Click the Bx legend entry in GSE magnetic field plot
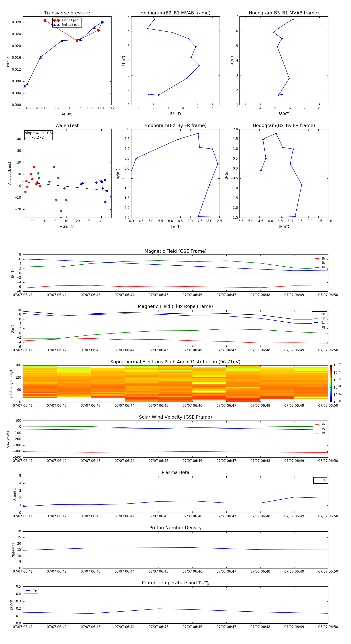 320,259
